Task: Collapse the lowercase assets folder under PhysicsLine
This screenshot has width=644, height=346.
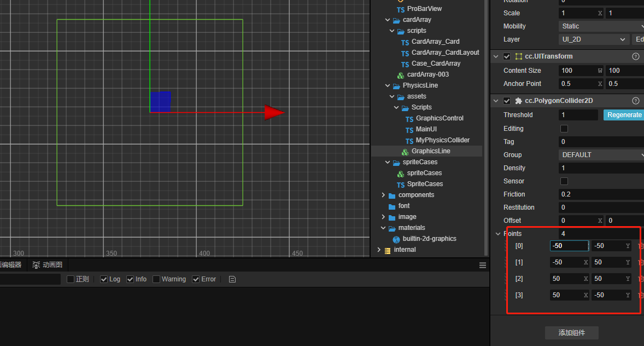Action: point(392,97)
